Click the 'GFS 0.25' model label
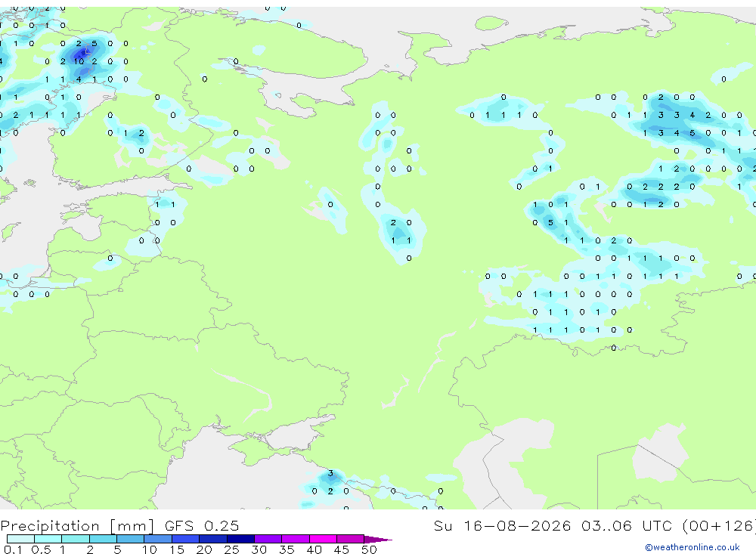The image size is (756, 554). pos(202,525)
